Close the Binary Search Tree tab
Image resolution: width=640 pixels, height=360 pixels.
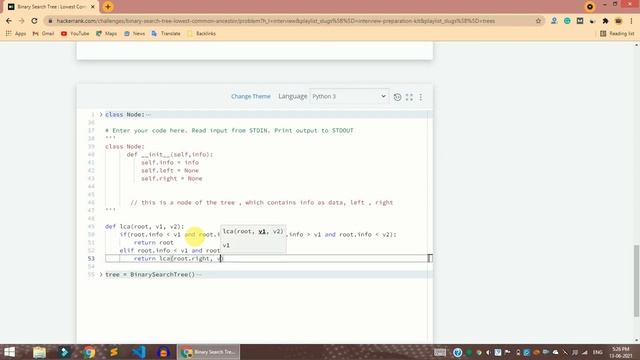[x=93, y=7]
